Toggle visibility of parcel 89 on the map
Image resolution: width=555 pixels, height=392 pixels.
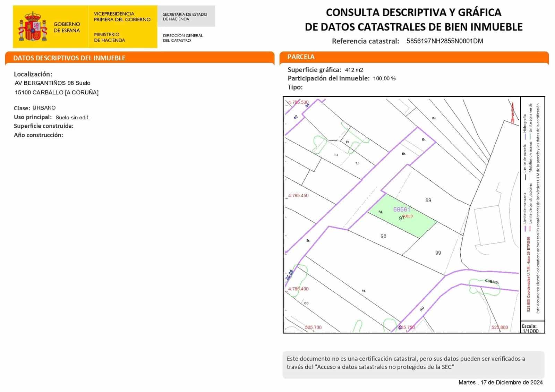pos(428,200)
